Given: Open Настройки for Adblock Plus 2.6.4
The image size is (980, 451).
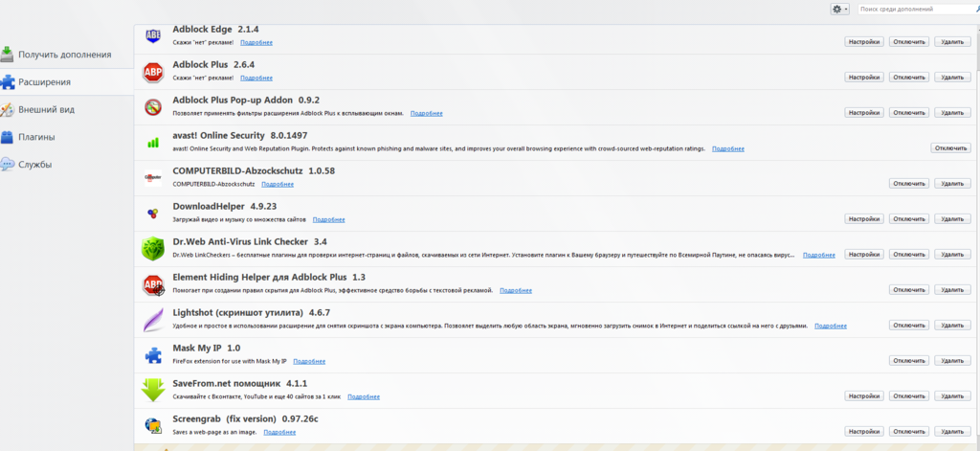Looking at the screenshot, I should coord(864,78).
